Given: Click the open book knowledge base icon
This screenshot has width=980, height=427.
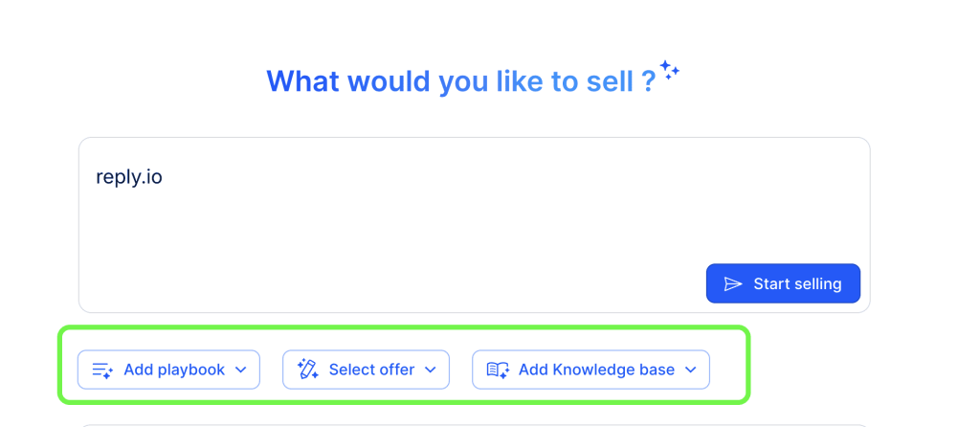Looking at the screenshot, I should 498,370.
